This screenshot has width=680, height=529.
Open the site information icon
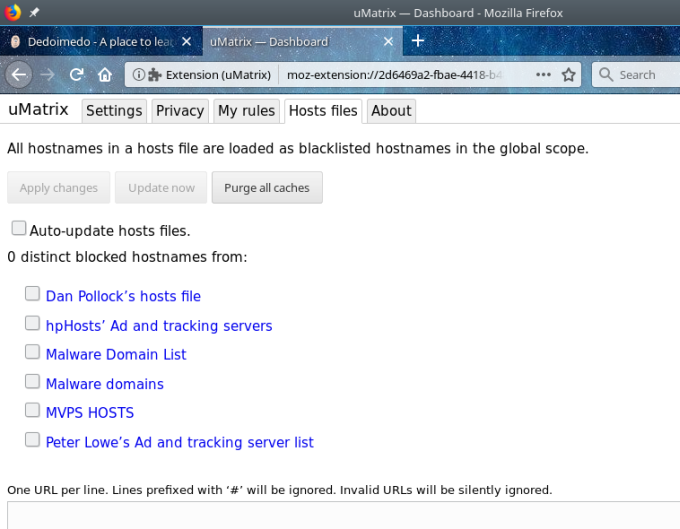pyautogui.click(x=138, y=75)
